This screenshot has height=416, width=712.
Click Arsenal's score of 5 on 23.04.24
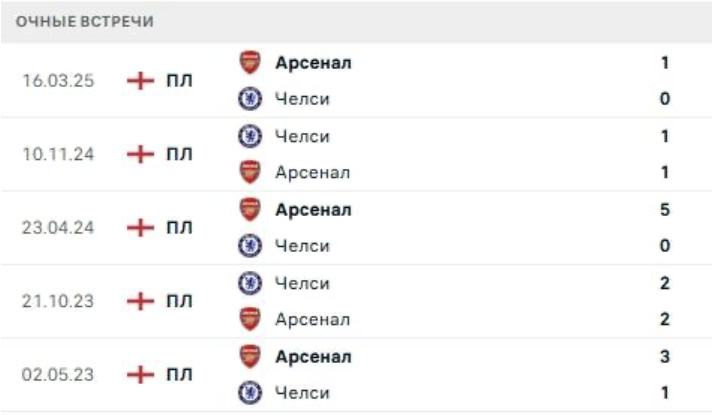click(665, 210)
